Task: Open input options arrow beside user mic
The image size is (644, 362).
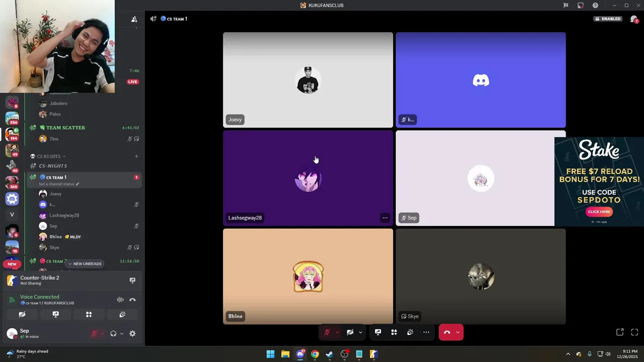Action: 102,333
